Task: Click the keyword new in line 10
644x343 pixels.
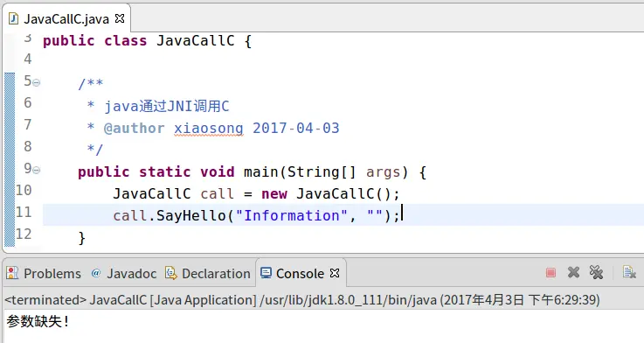Action: (274, 193)
